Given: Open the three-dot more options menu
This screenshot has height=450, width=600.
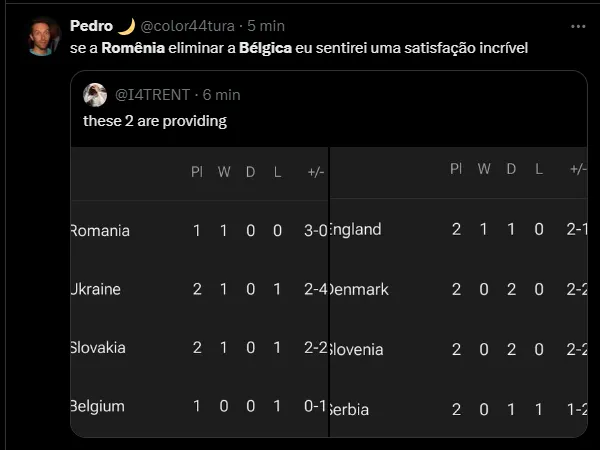Looking at the screenshot, I should tap(578, 26).
